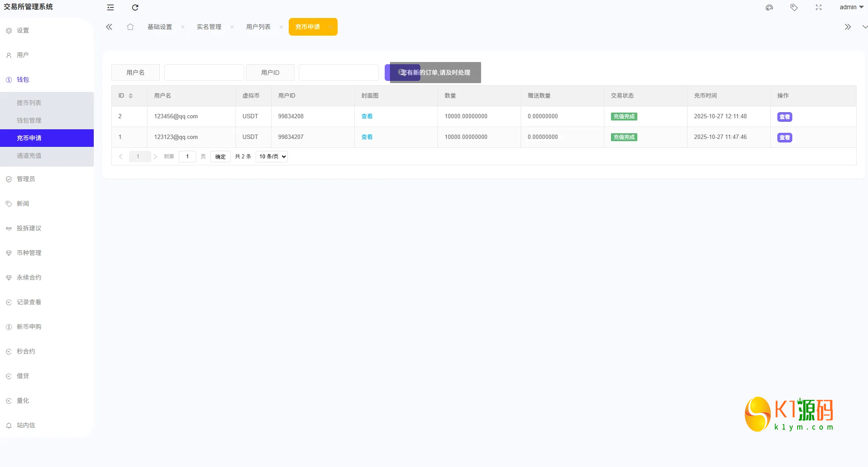Go to next page arrow
The width and height of the screenshot is (868, 467).
(x=155, y=157)
